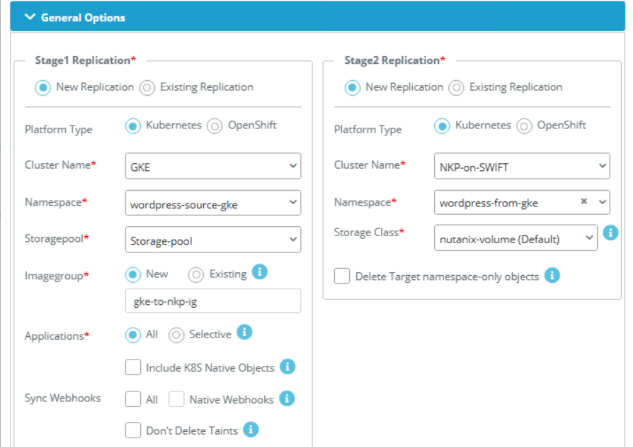
Task: Click the Stage2 Replication heading
Action: coord(395,61)
